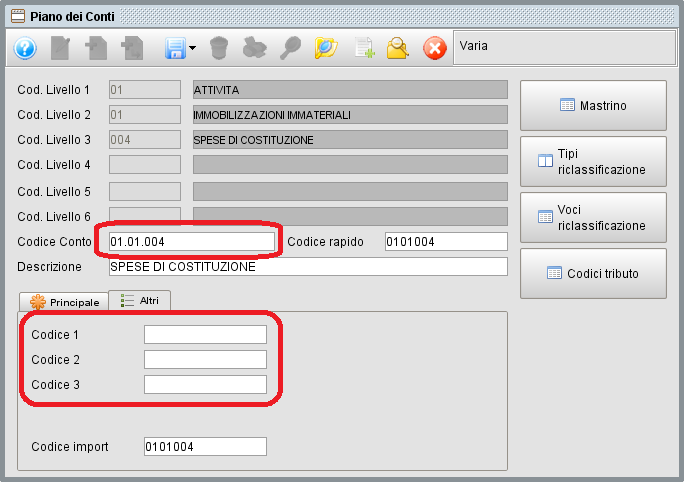684x482 pixels.
Task: Click the blue help question mark icon
Action: coord(25,48)
